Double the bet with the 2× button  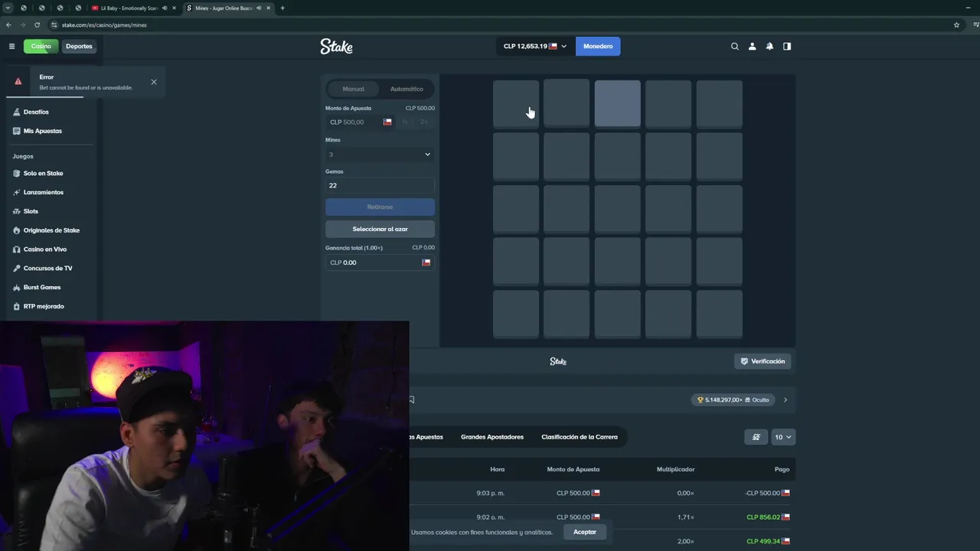(423, 122)
